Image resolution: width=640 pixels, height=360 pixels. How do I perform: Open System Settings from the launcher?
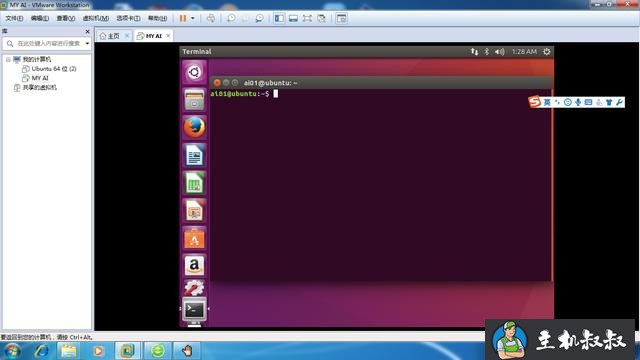(194, 288)
